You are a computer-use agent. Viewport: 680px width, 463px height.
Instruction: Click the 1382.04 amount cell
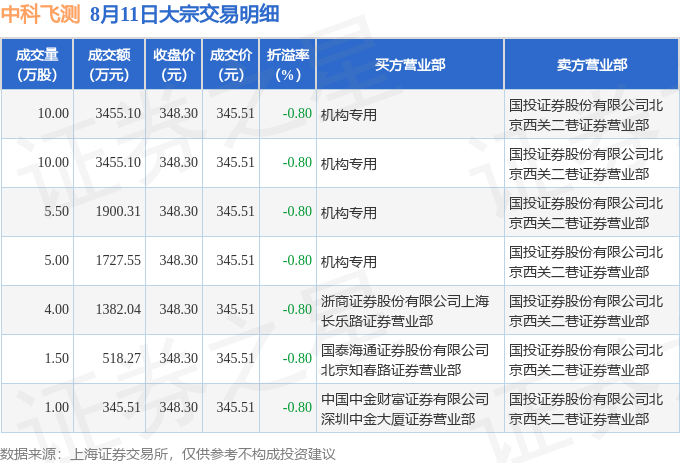coord(109,310)
